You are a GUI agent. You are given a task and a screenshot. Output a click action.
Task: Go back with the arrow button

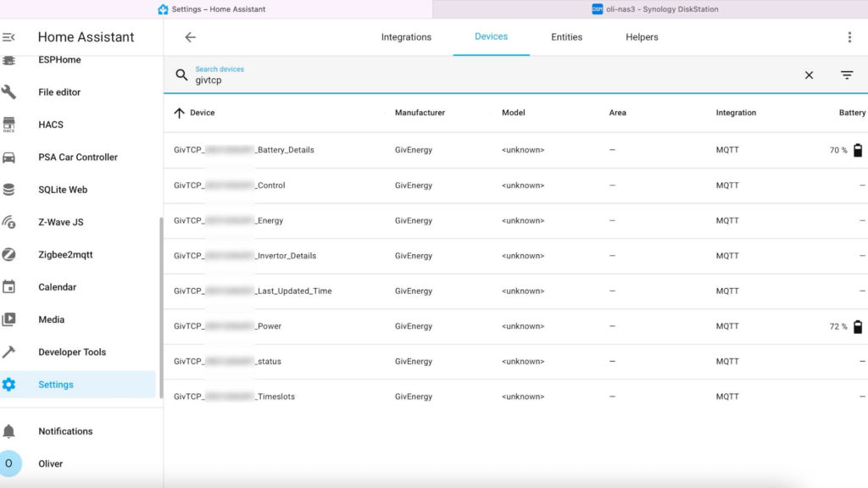point(190,37)
